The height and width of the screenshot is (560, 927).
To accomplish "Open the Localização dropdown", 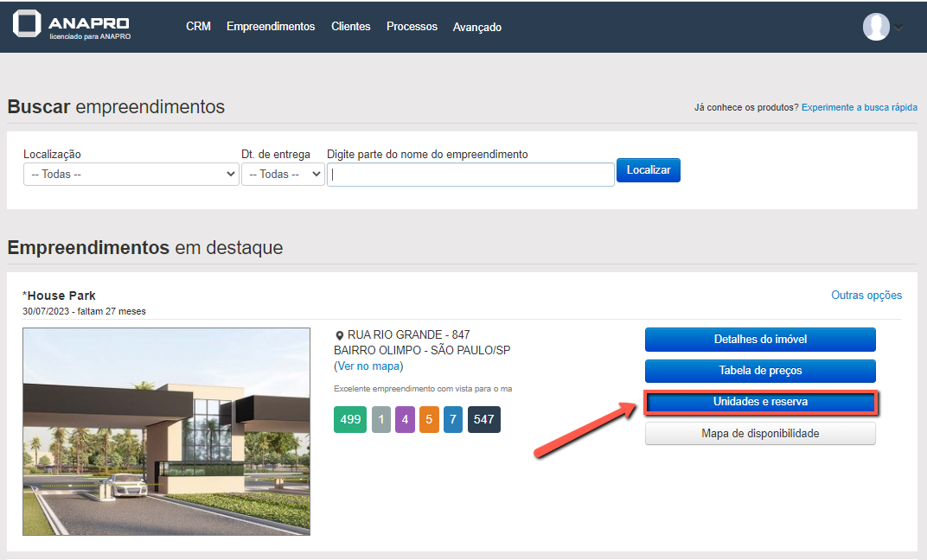I will coord(131,174).
